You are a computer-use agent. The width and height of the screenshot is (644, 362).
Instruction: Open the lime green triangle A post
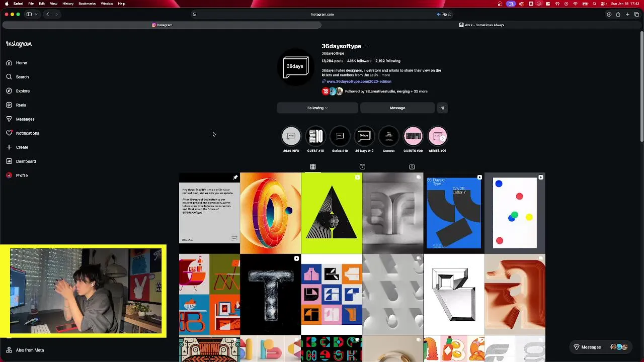coord(332,213)
